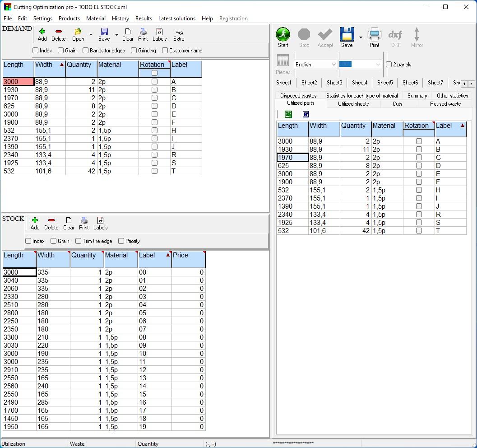This screenshot has width=477, height=448.
Task: Check the 2 panels option
Action: click(389, 65)
